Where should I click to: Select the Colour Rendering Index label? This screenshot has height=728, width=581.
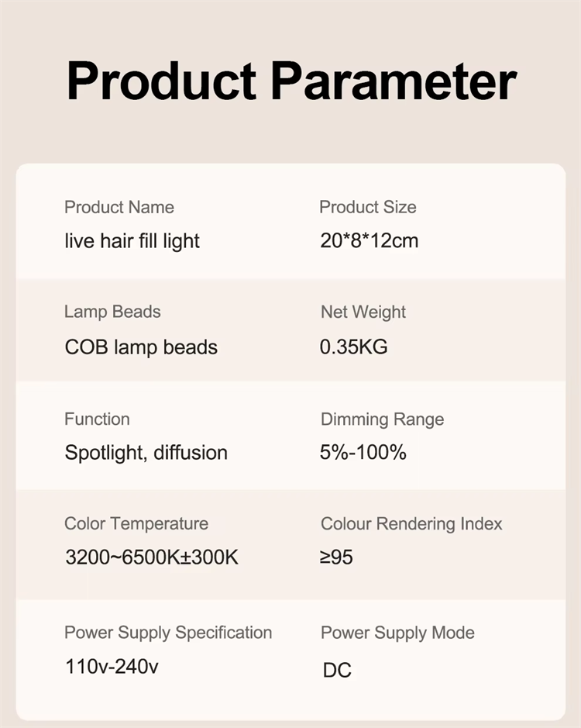tap(411, 524)
